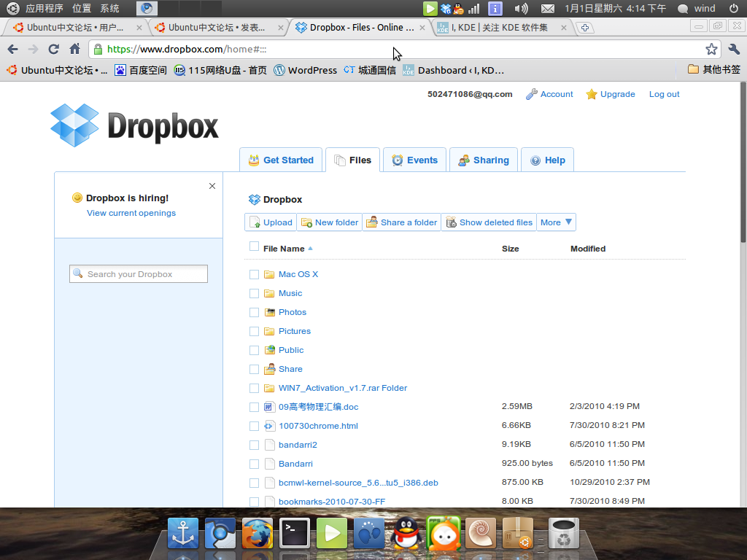
Task: Click the network signal bars indicator
Action: click(x=473, y=9)
